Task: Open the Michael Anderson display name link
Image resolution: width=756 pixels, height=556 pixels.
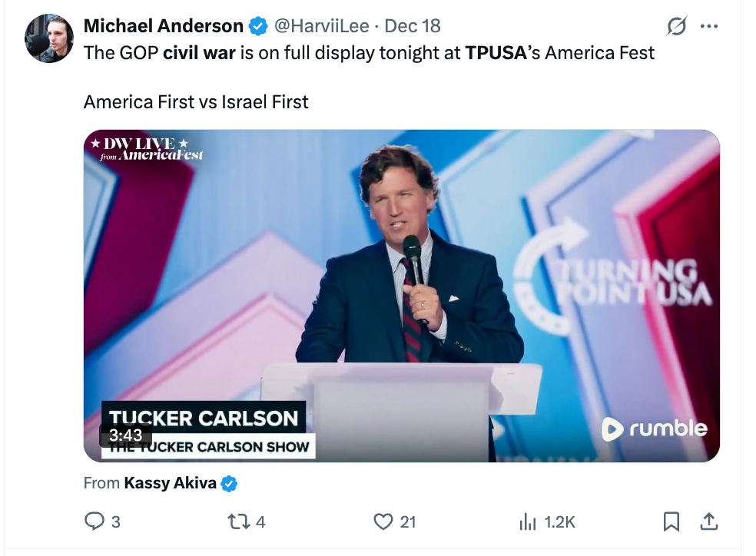Action: (x=163, y=26)
